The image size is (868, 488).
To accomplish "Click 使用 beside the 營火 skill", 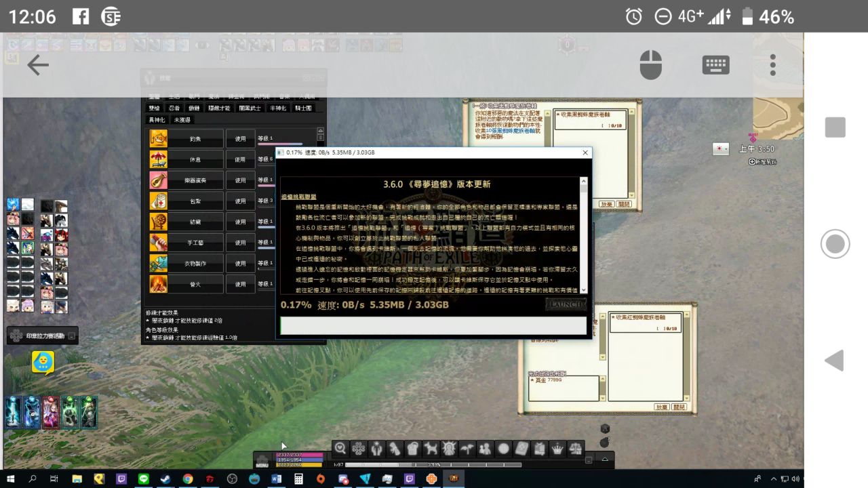I will (240, 283).
